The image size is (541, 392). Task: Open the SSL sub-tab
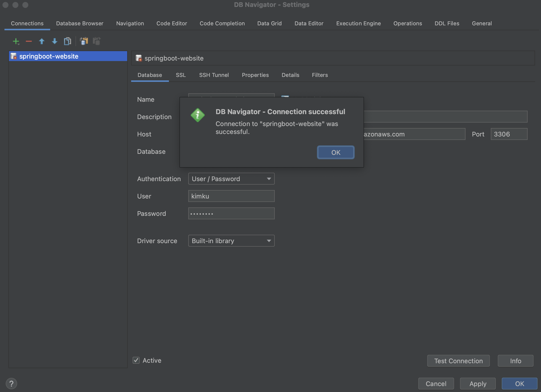(x=181, y=75)
